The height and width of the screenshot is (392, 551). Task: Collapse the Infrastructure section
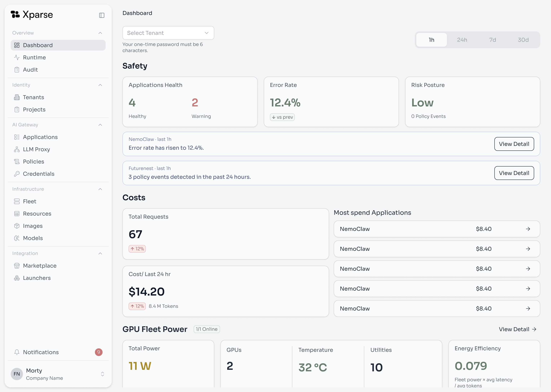click(100, 189)
